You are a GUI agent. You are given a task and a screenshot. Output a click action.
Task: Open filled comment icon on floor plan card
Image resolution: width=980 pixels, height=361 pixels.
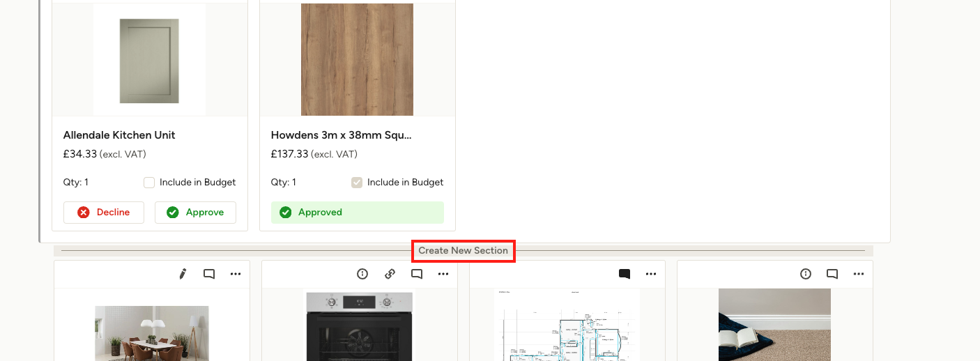(x=625, y=274)
